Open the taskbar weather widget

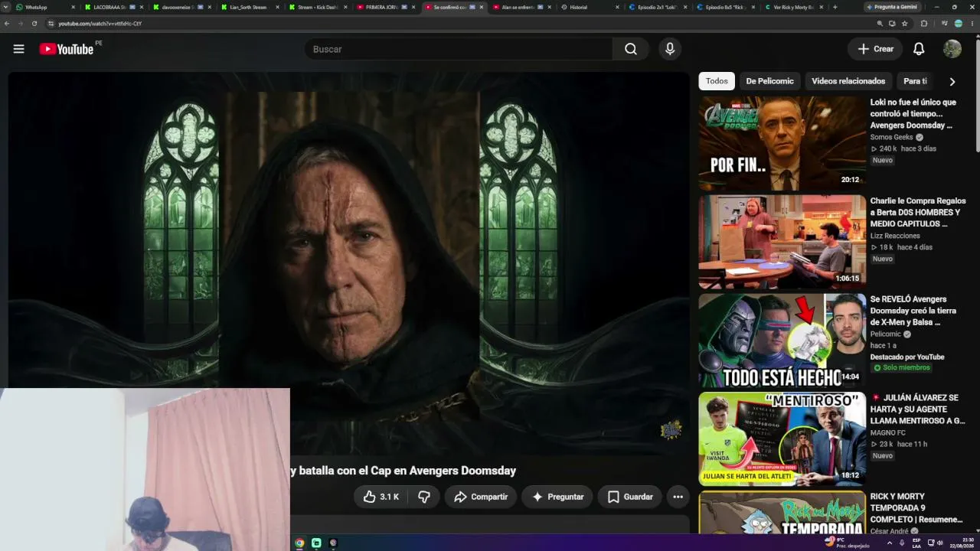(847, 543)
